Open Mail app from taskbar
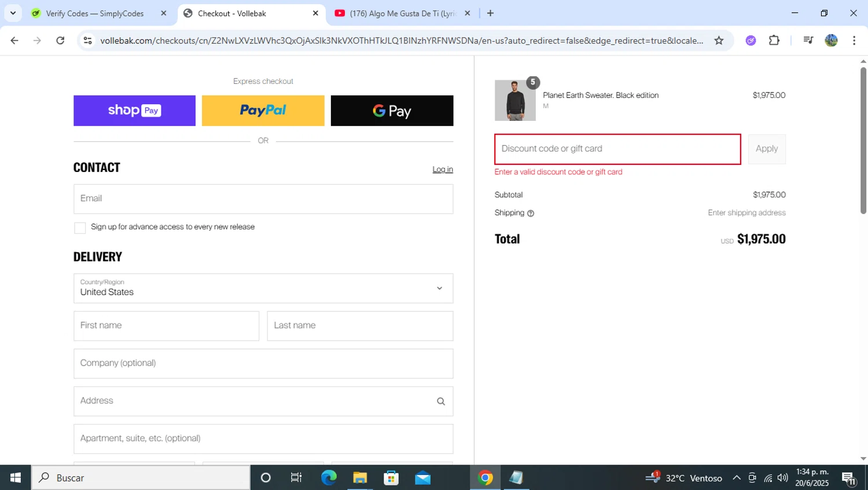This screenshot has height=490, width=868. [422, 478]
